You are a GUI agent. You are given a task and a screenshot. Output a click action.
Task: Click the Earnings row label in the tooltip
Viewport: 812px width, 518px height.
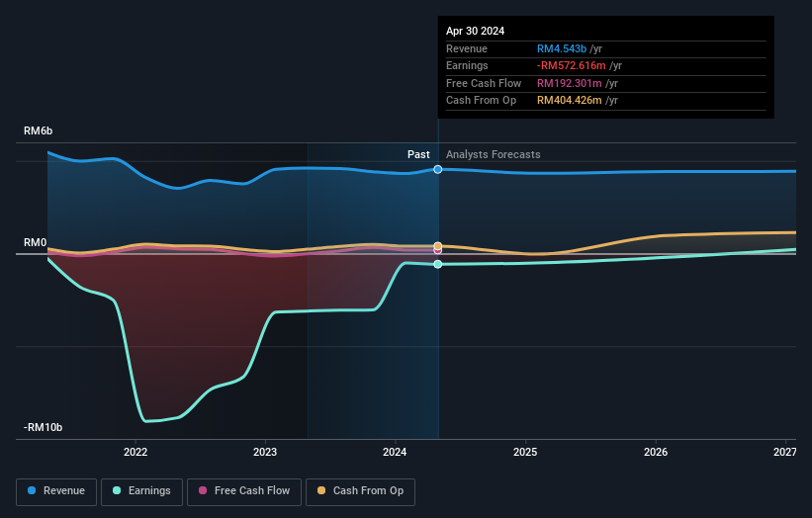pos(467,65)
